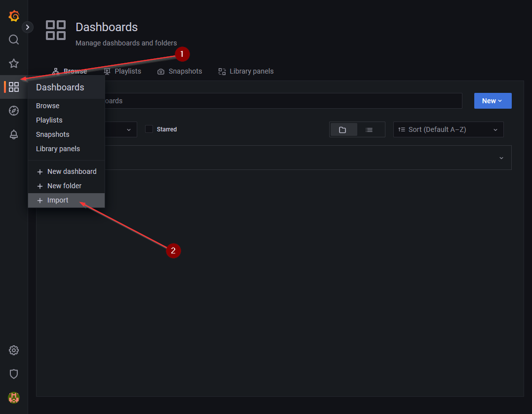Viewport: 532px width, 414px height.
Task: Switch to the Library panels tab
Action: (246, 71)
